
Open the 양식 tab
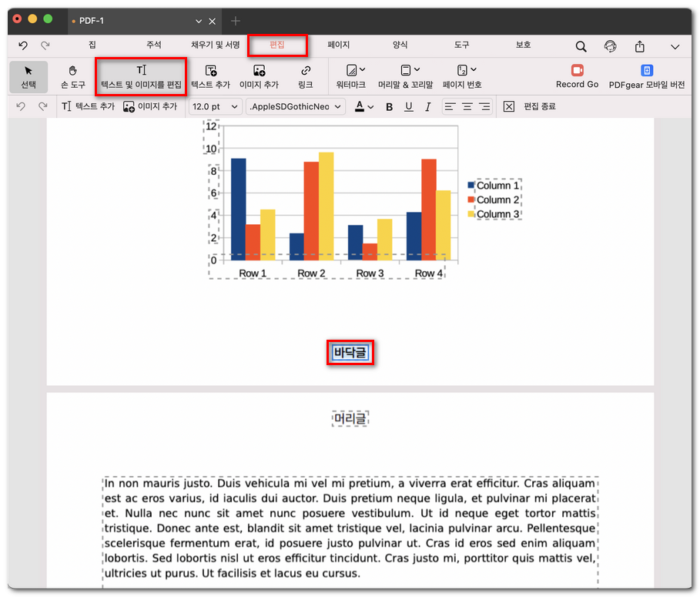[x=400, y=45]
